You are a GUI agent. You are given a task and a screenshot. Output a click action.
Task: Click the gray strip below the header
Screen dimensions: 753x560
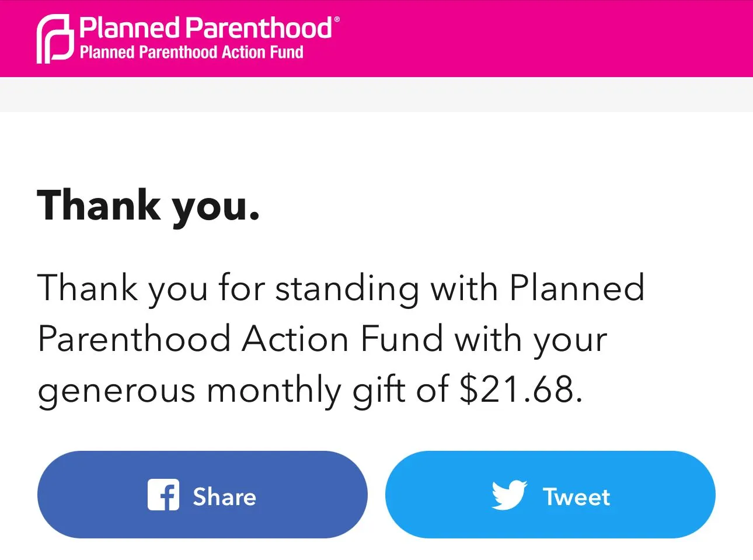[x=376, y=95]
